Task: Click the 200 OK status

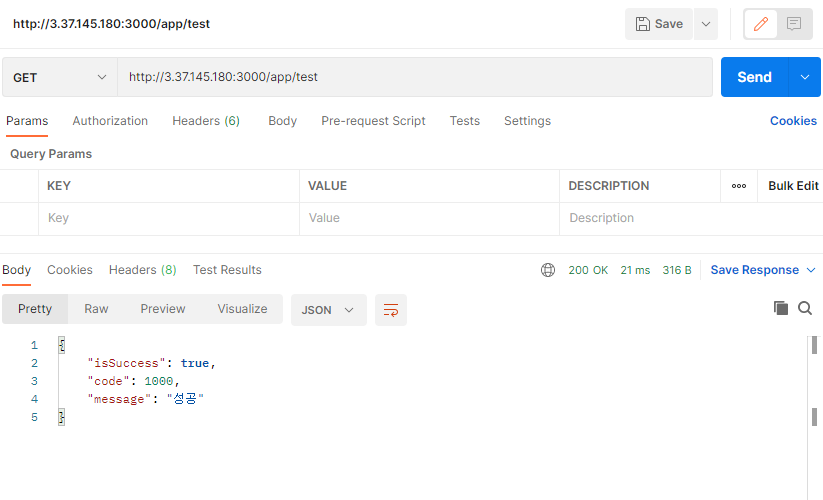Action: 588,270
